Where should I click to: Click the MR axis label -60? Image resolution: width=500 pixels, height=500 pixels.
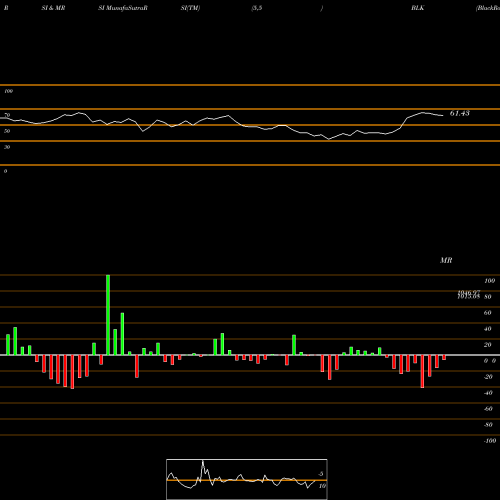488,409
